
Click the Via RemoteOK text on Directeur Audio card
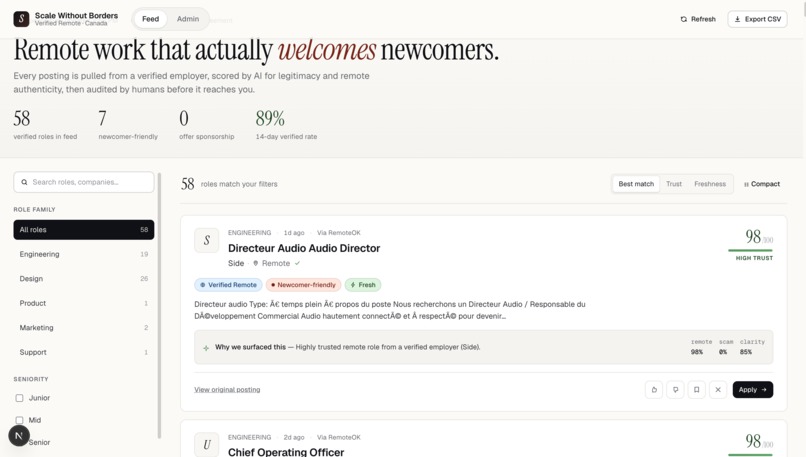click(338, 233)
